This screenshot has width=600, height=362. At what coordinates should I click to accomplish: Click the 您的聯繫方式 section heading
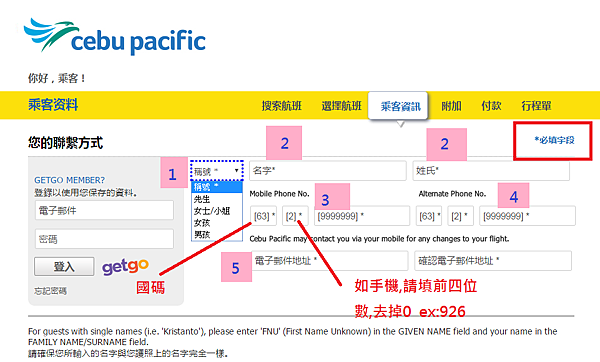tap(65, 143)
